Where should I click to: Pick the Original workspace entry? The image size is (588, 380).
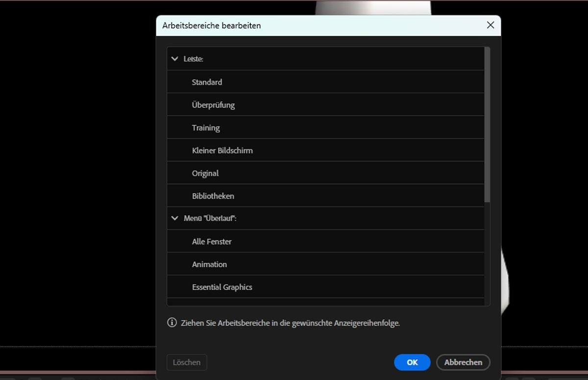(x=205, y=173)
